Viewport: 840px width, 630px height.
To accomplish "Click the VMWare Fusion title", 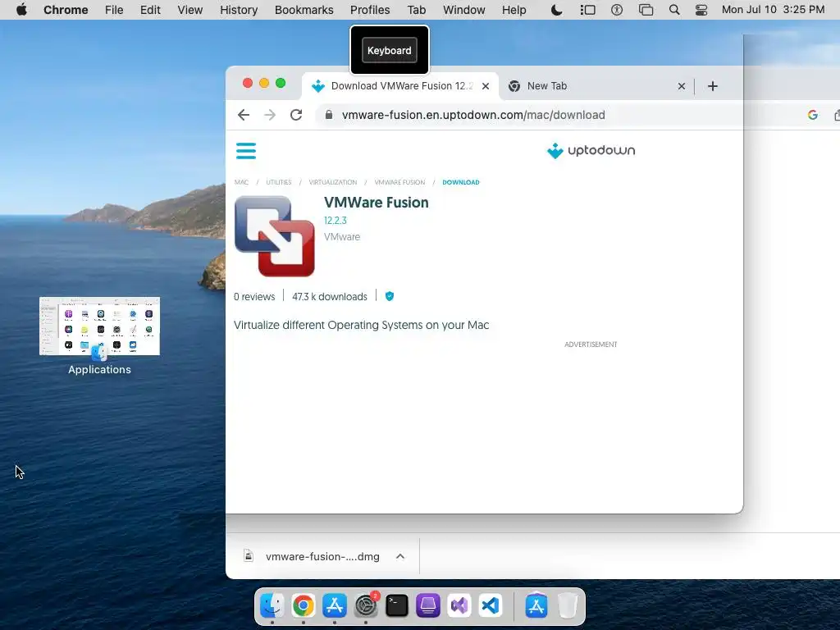I will 376,203.
